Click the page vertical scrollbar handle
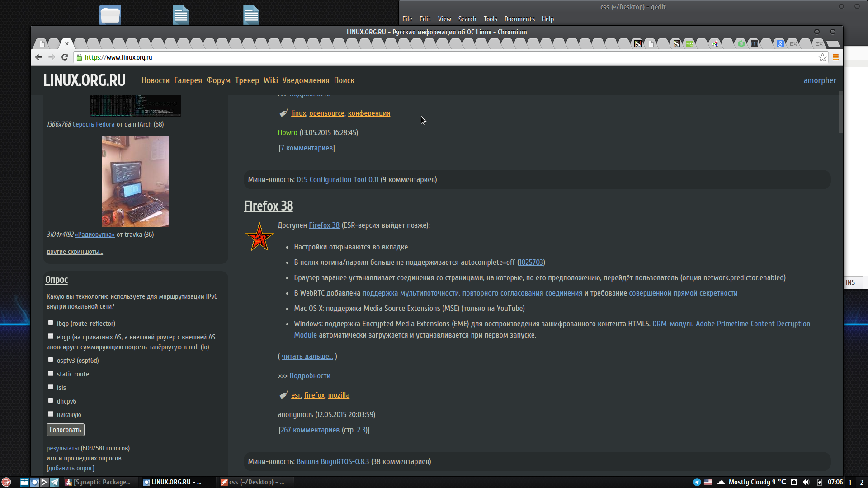 tap(840, 113)
